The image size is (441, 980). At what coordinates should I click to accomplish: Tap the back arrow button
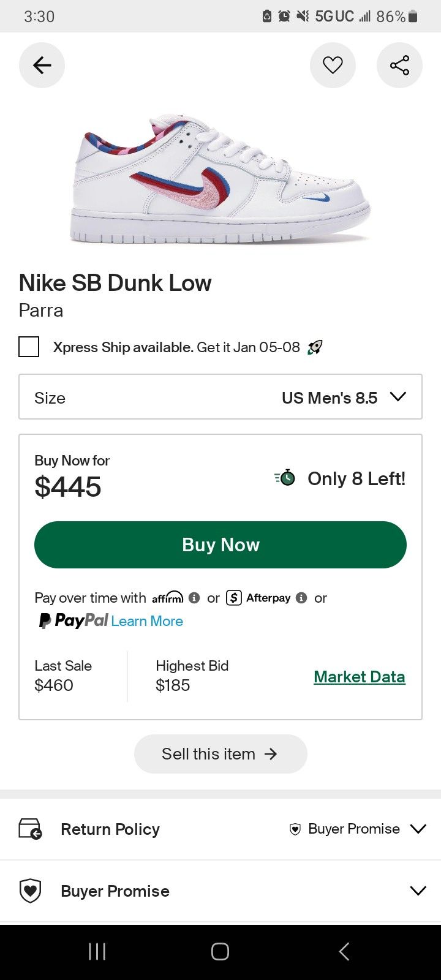click(42, 65)
